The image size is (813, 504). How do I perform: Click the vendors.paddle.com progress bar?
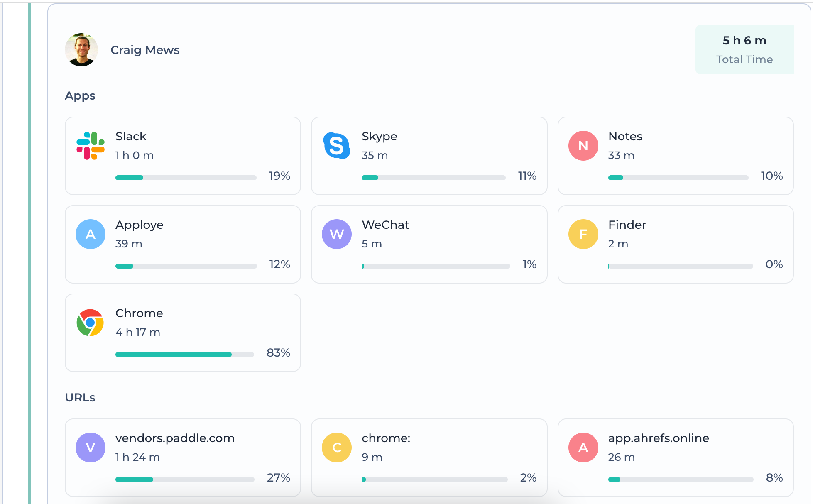[x=185, y=480]
